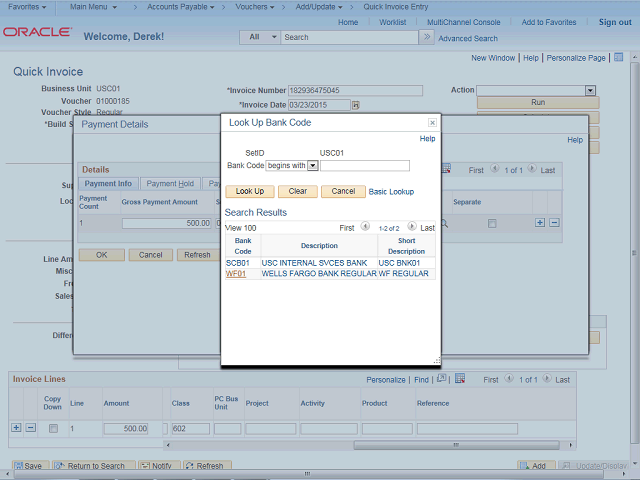
Task: Sign out of the session
Action: point(615,22)
